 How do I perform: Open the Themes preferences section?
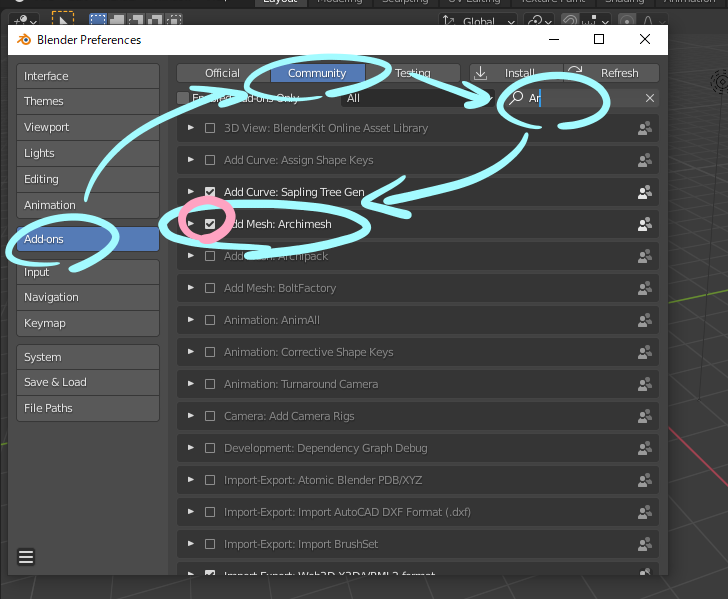pyautogui.click(x=88, y=101)
